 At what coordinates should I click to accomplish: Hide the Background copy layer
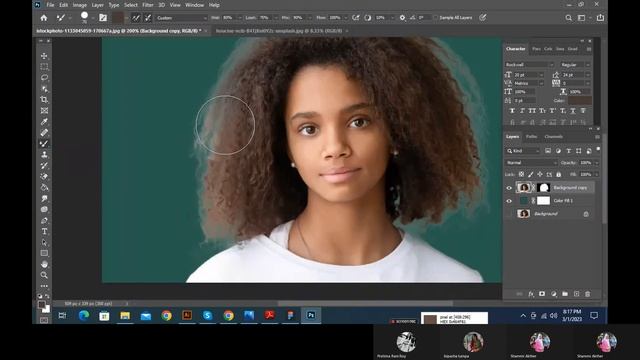tap(509, 188)
